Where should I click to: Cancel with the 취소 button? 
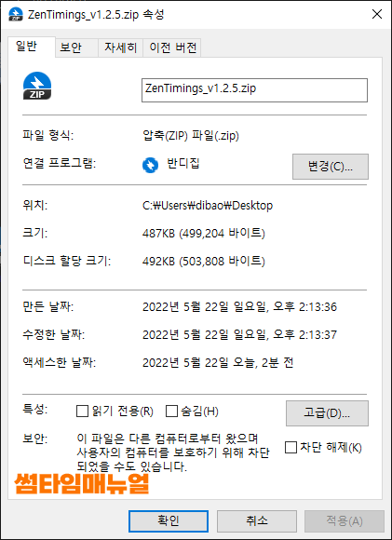(x=257, y=521)
